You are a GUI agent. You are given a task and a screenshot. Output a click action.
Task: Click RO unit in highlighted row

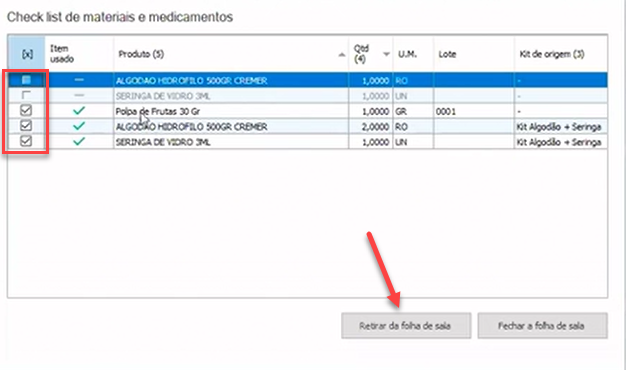coord(401,81)
